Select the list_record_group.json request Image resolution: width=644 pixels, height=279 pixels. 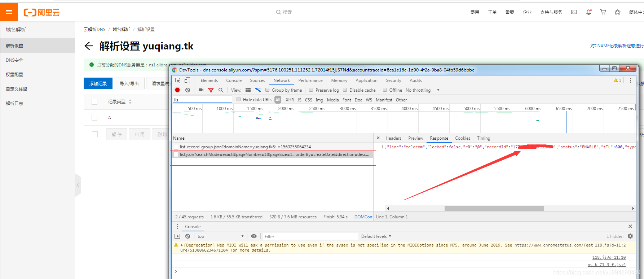coord(272,147)
